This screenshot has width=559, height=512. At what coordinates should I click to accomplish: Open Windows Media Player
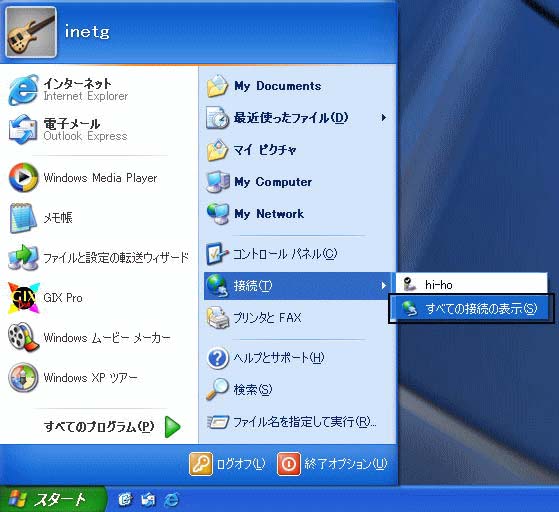98,178
